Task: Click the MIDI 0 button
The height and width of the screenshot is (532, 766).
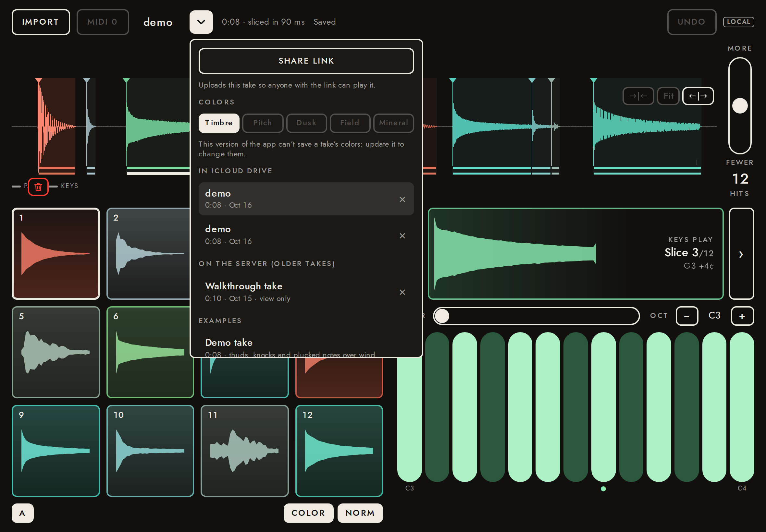Action: click(x=103, y=22)
